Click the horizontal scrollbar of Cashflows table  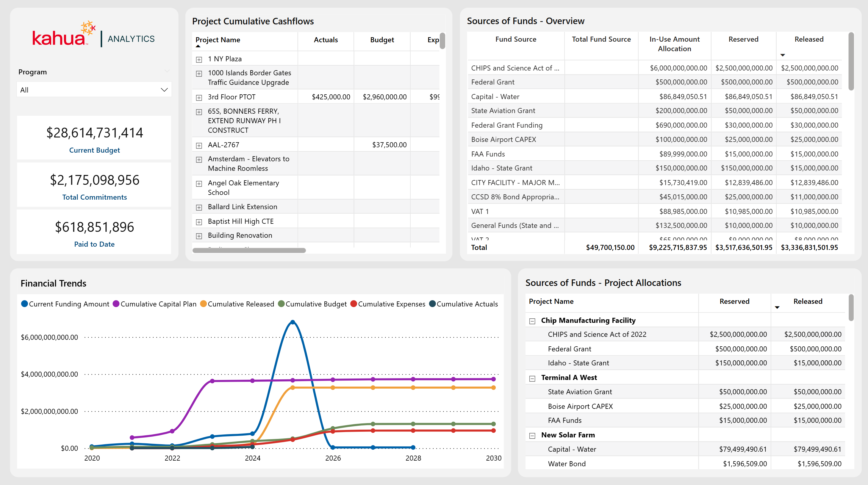[249, 251]
